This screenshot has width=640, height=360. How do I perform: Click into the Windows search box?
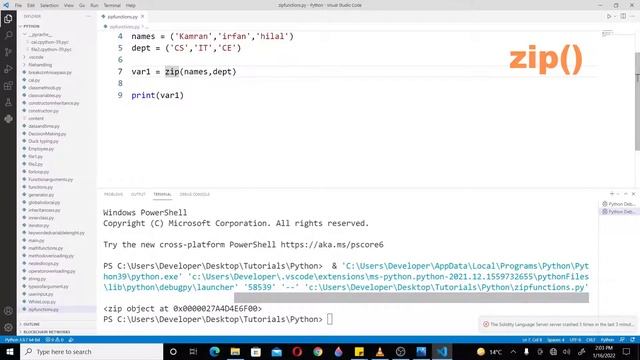[x=91, y=351]
